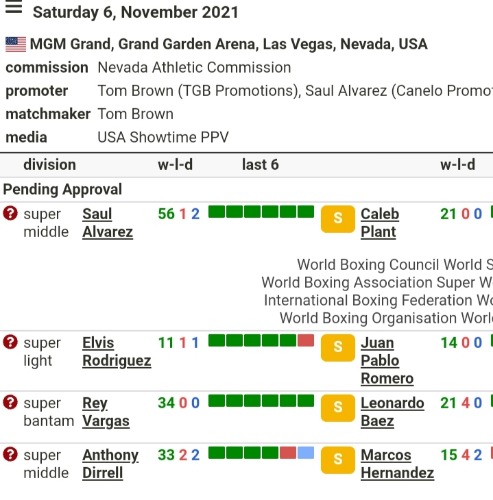493x500 pixels.
Task: Click the red loss box in Rodriguez's last 6
Action: (306, 340)
